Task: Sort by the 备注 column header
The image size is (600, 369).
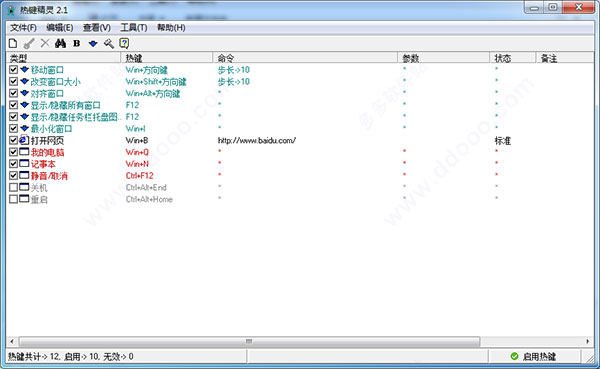Action: (x=565, y=58)
